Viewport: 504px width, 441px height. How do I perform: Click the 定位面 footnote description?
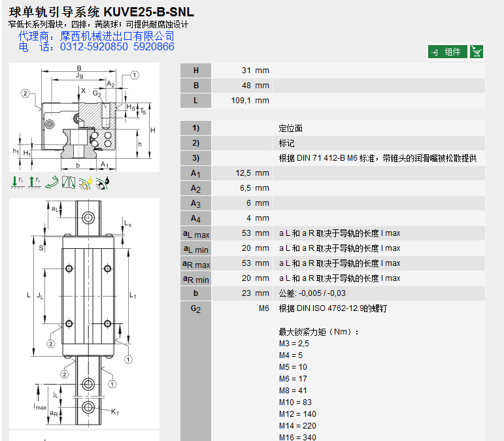[x=291, y=128]
